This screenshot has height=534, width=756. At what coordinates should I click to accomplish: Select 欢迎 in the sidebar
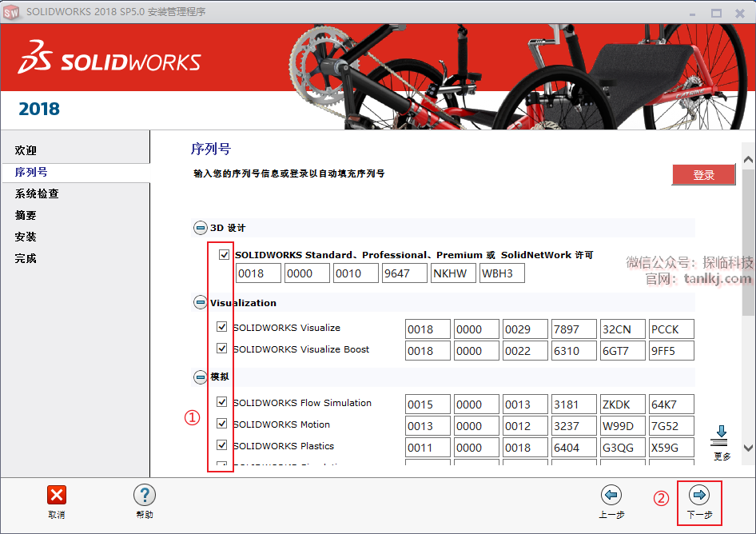coord(26,150)
